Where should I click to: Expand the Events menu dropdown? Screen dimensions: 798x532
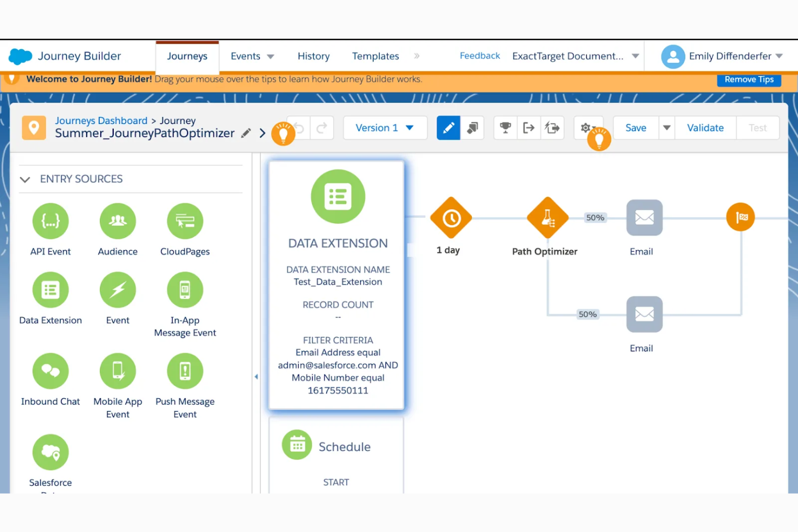point(271,57)
